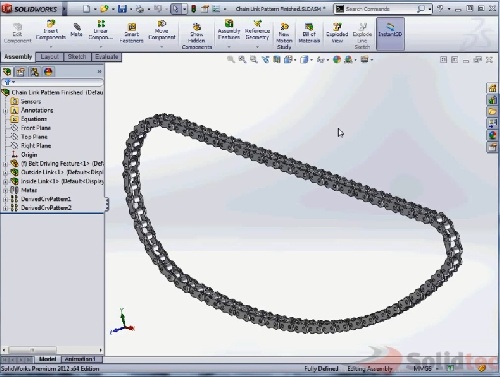The width and height of the screenshot is (500, 377).
Task: Expand the DerivedCrvPattern1 node
Action: pyautogui.click(x=5, y=199)
